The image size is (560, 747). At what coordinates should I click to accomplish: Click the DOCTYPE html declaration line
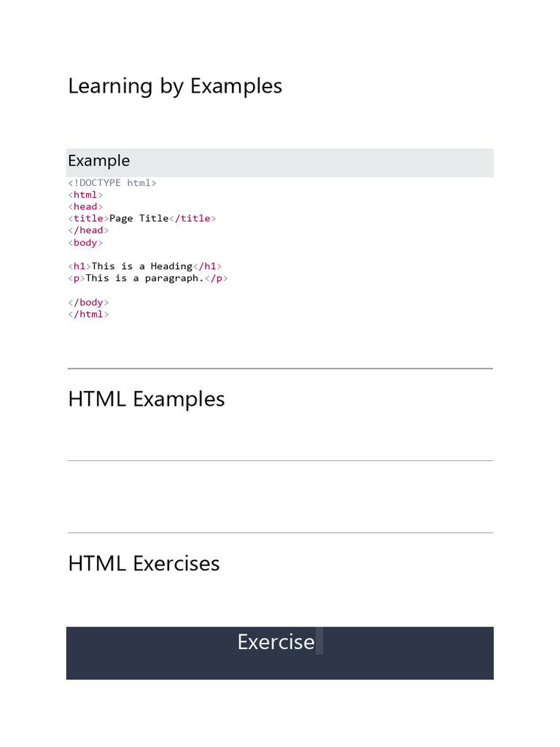click(x=112, y=183)
